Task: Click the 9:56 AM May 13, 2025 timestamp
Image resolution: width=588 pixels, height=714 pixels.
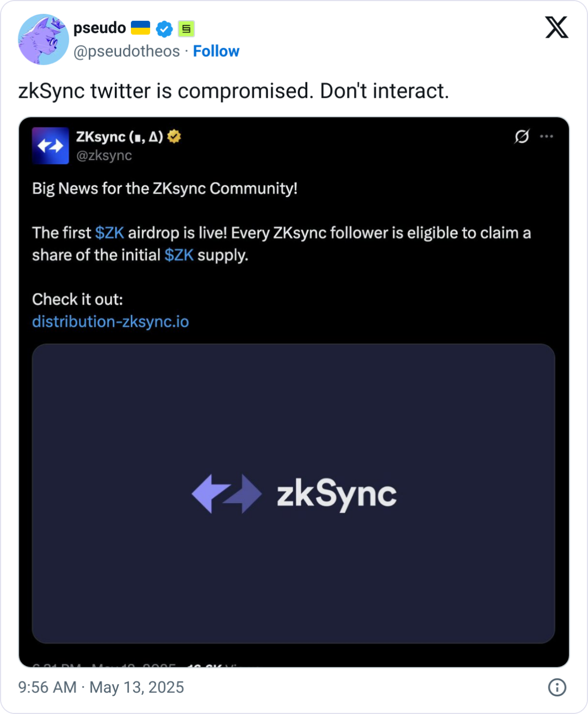Action: [x=101, y=687]
